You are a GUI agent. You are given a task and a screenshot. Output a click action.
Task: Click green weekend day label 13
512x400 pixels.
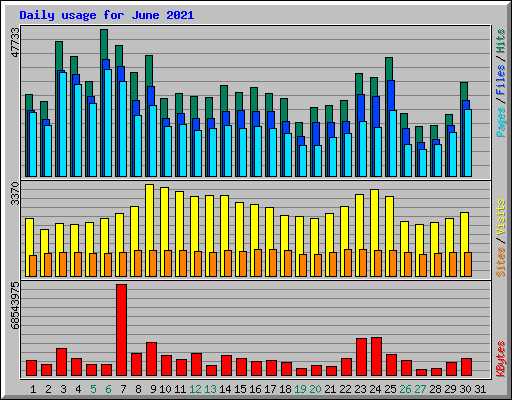tap(210, 389)
